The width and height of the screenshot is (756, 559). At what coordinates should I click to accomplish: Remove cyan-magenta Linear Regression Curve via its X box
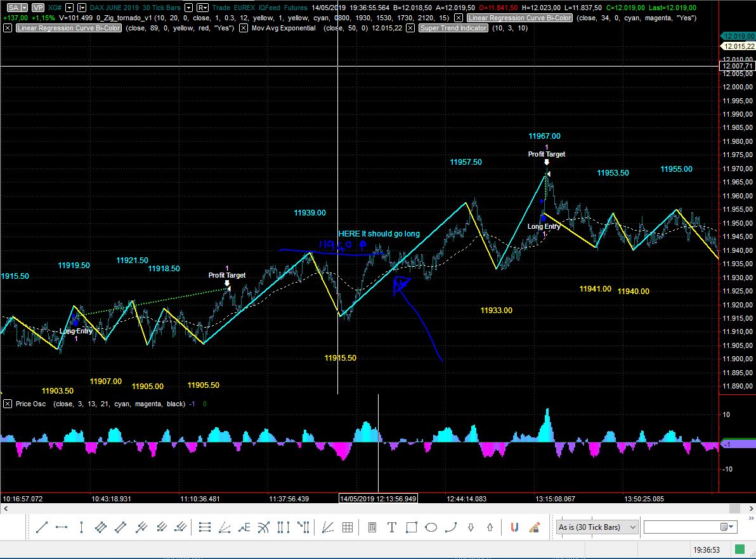coord(459,18)
